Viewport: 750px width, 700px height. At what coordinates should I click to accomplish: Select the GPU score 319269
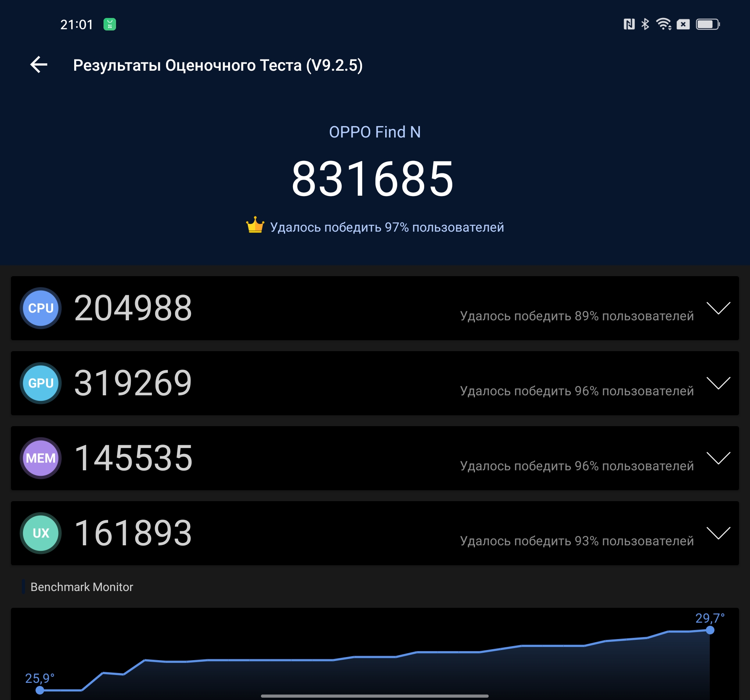point(133,383)
